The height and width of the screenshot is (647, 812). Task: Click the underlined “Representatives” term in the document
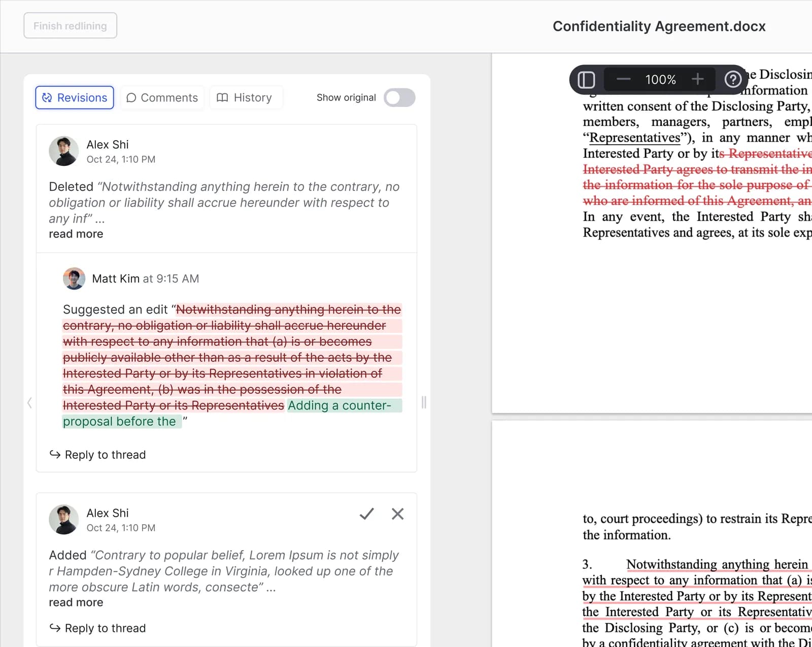(635, 138)
